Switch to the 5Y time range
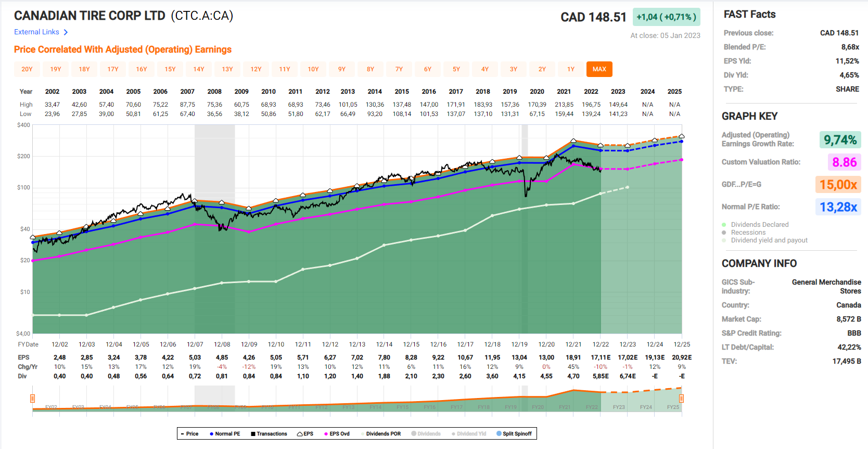 [456, 69]
